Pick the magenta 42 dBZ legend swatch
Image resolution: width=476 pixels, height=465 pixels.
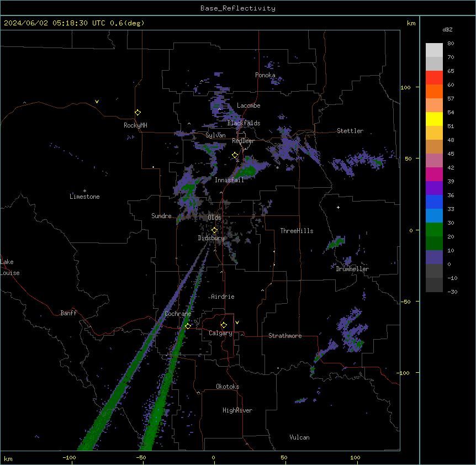(x=434, y=174)
